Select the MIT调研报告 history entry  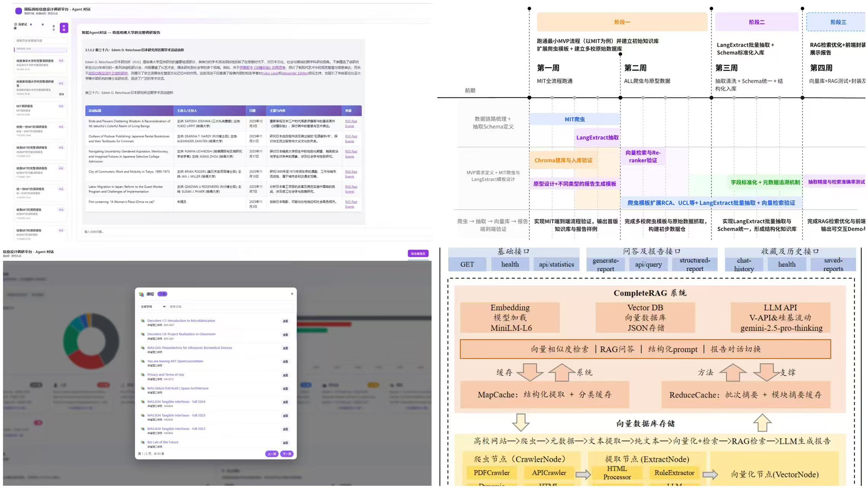coord(24,106)
